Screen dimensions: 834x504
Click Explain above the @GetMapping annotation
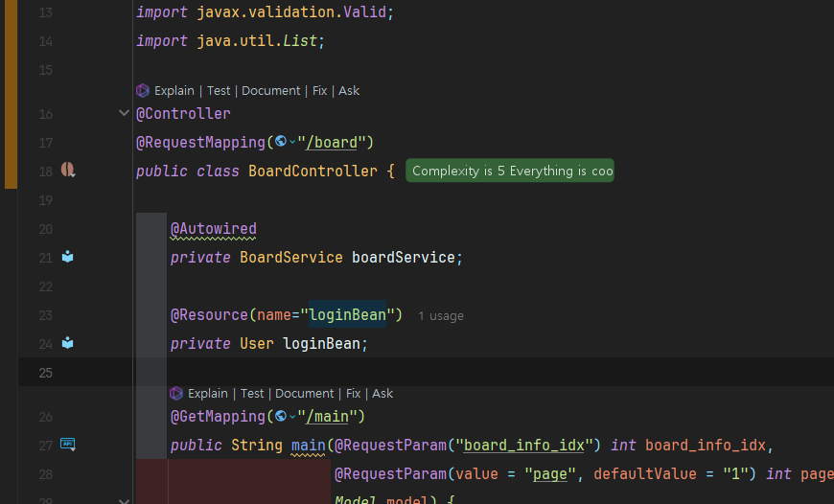pos(207,394)
